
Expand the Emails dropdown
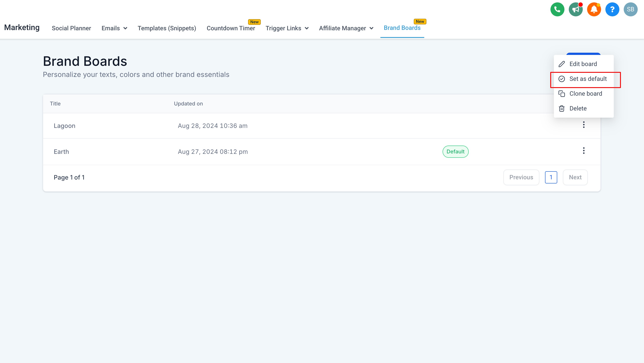tap(114, 28)
